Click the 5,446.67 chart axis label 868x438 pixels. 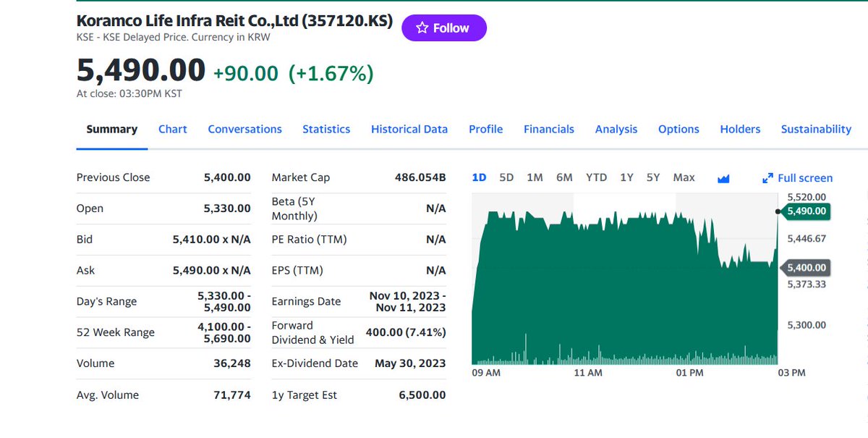807,239
